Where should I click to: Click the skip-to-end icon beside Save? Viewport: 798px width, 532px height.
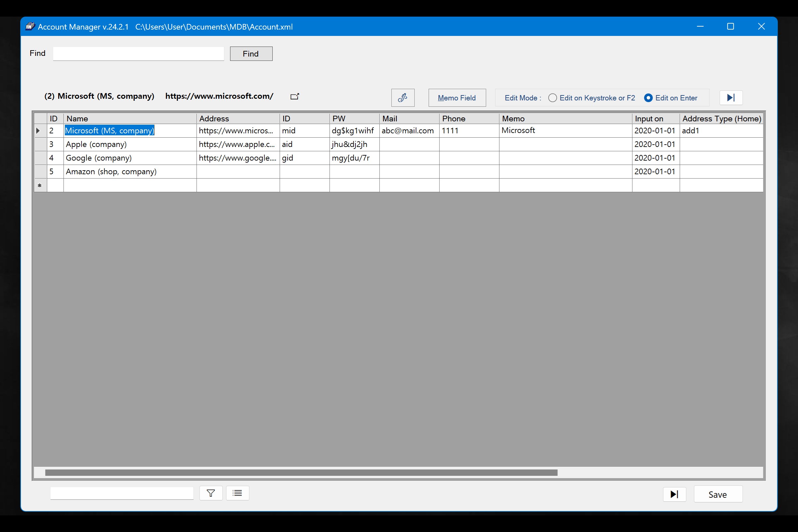click(x=675, y=494)
